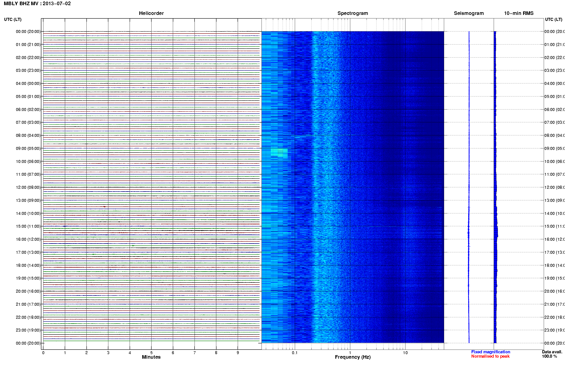
Task: Click the '10-min RMS' panel heading
Action: coord(519,13)
